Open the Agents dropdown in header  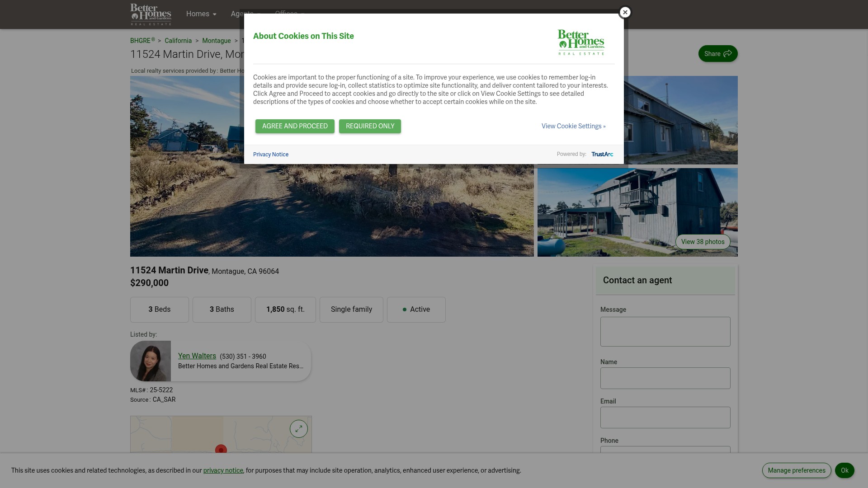tap(245, 14)
